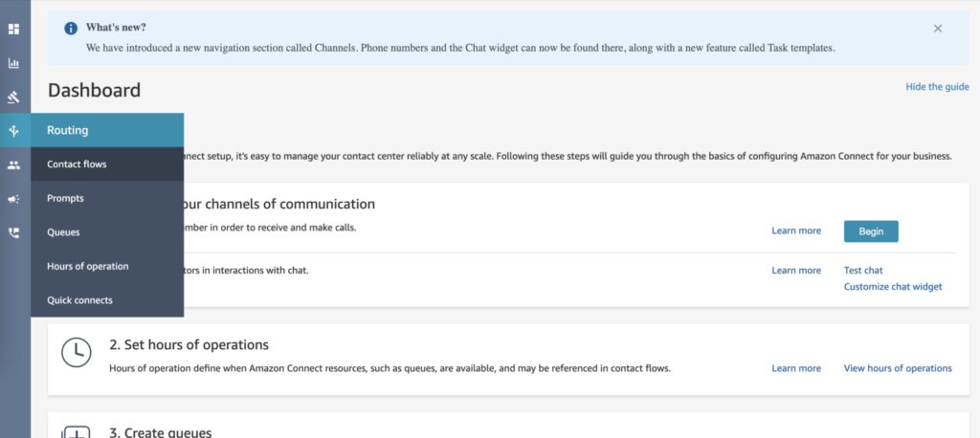Click the clock icon beside Set hours of operations
The image size is (980, 438).
[76, 353]
